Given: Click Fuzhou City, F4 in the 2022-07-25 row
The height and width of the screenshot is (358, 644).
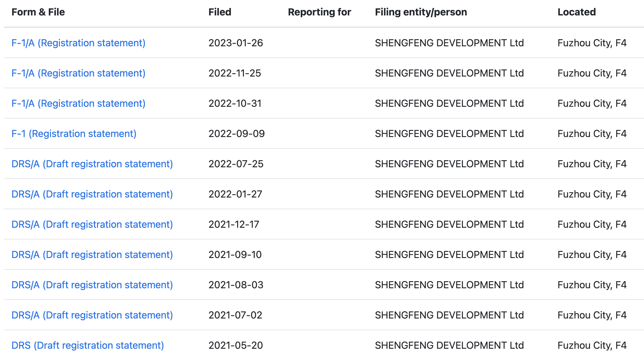Looking at the screenshot, I should click(x=592, y=164).
